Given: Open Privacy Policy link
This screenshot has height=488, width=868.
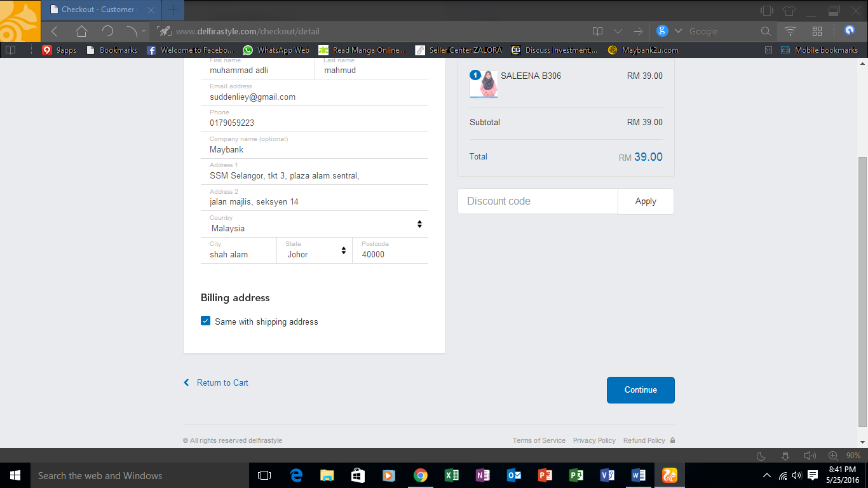Looking at the screenshot, I should click(594, 440).
